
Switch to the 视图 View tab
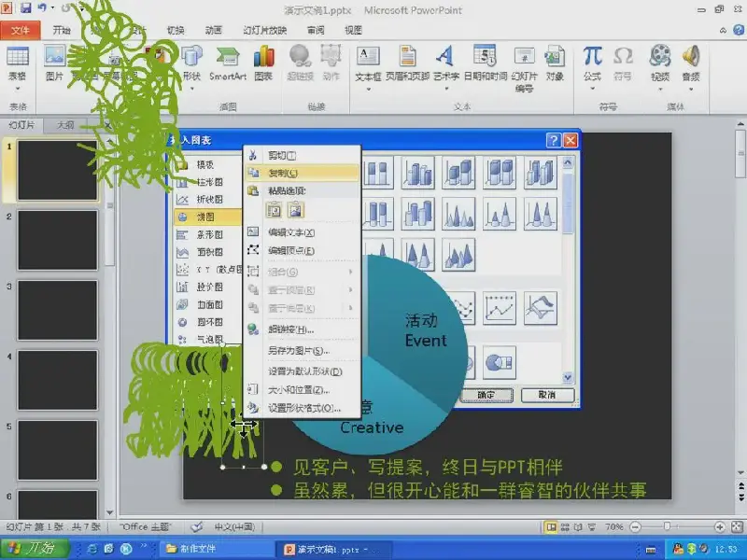[x=354, y=31]
